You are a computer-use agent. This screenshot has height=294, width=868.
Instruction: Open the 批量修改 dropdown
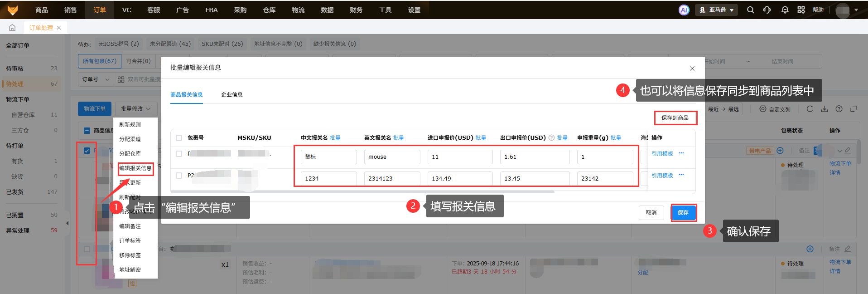pos(136,109)
